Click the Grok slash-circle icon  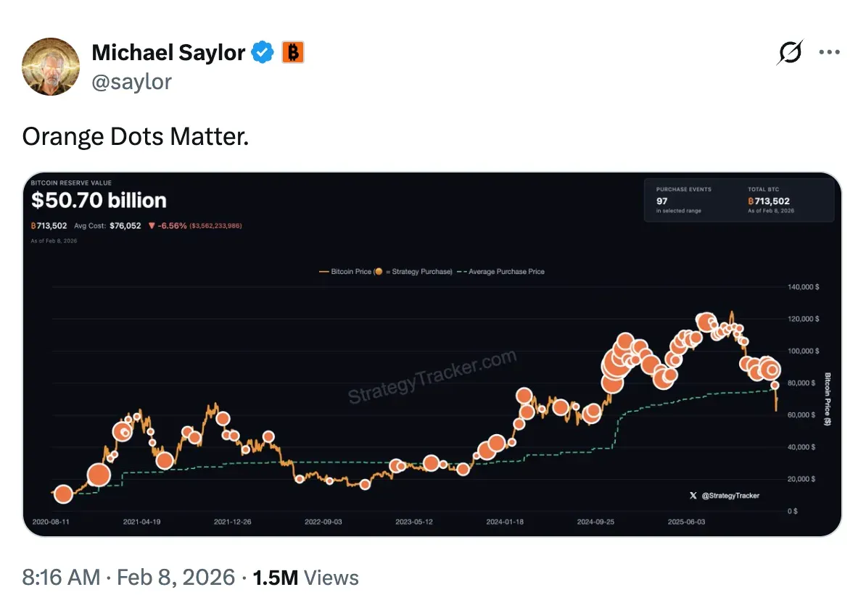pyautogui.click(x=790, y=53)
